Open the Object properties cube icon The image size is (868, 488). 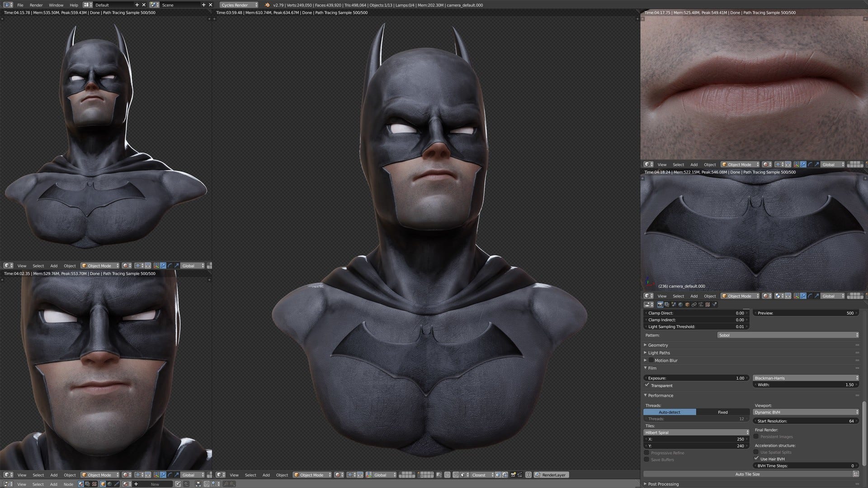(687, 305)
